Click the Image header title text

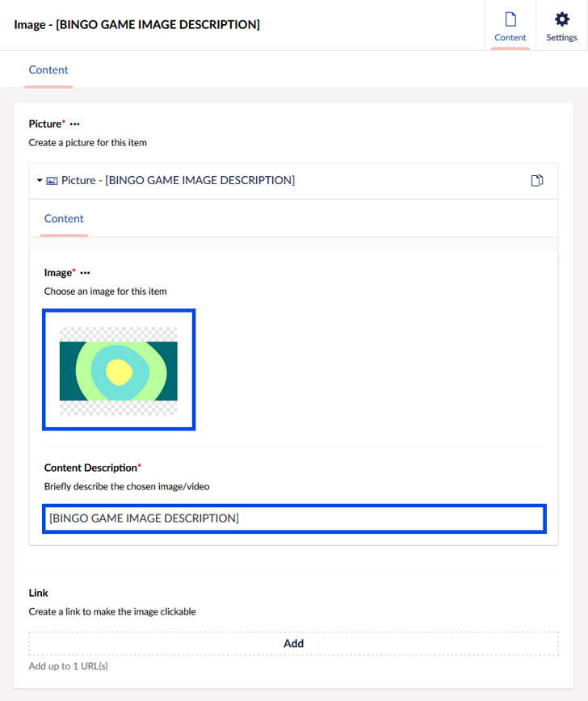[x=136, y=24]
